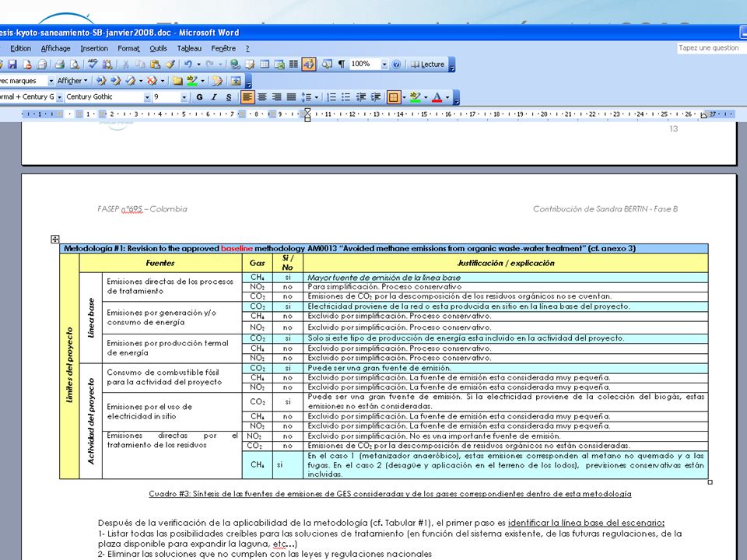Apply bulleted list icon

[x=346, y=97]
